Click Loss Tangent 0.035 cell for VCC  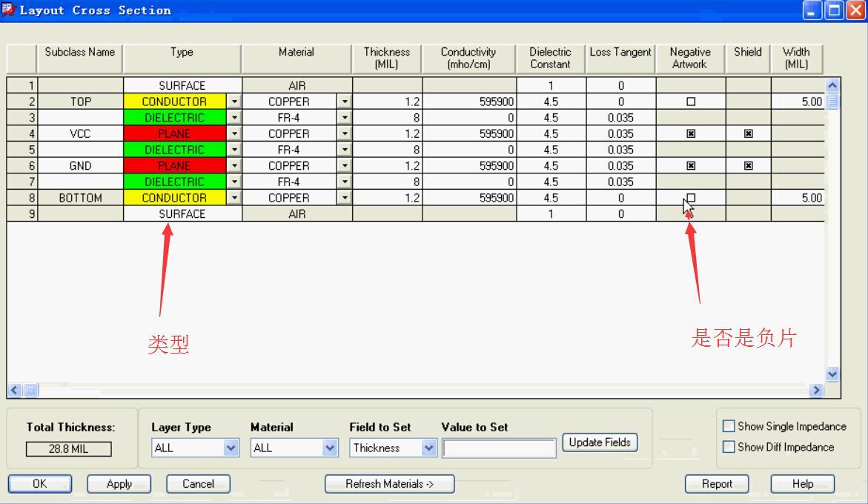tap(621, 134)
